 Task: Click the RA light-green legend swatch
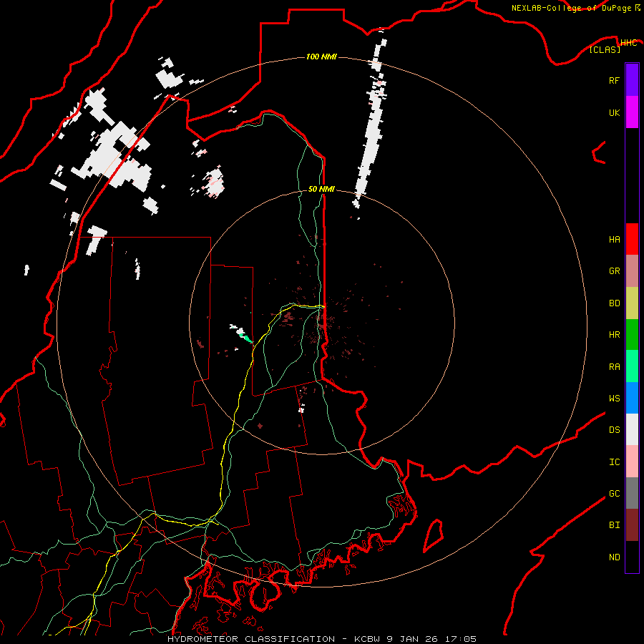pyautogui.click(x=632, y=366)
